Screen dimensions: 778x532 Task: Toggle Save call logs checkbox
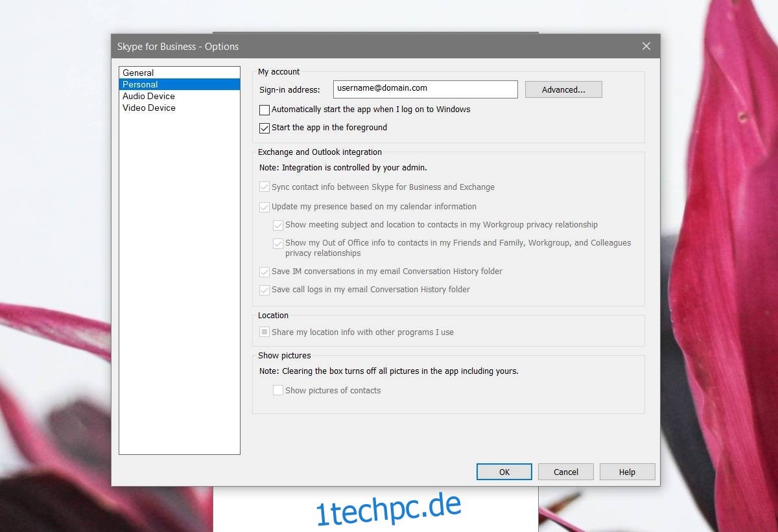coord(265,290)
